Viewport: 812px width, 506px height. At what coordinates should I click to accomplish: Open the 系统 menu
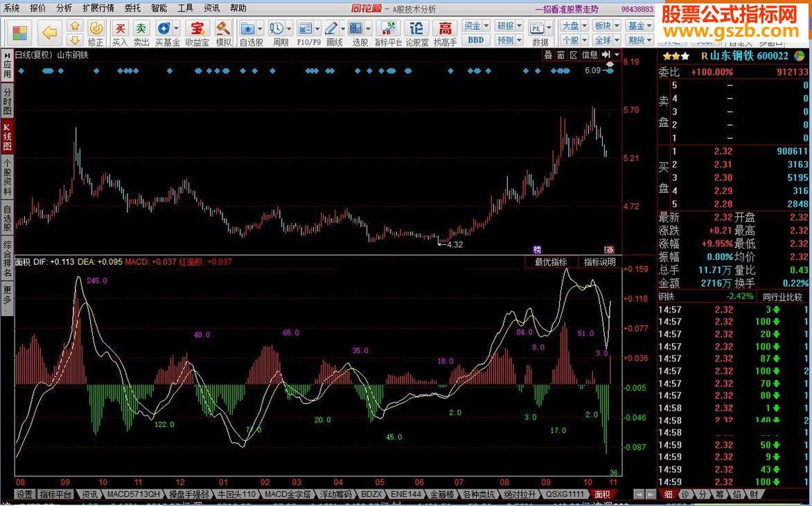pos(11,8)
